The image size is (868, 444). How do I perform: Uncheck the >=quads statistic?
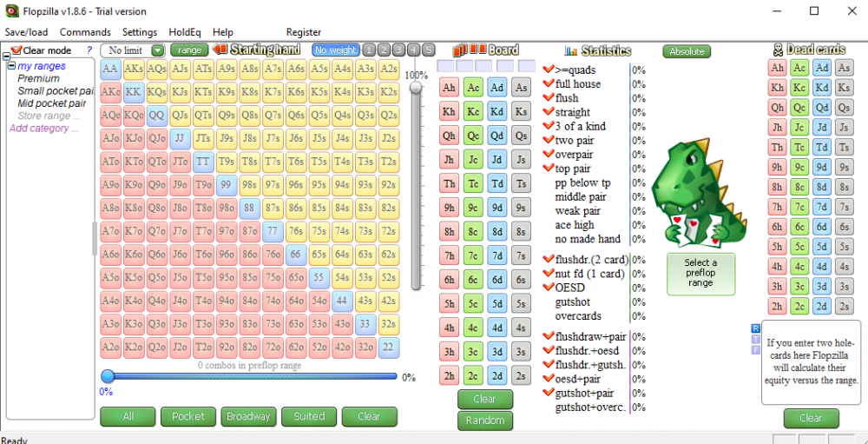549,70
